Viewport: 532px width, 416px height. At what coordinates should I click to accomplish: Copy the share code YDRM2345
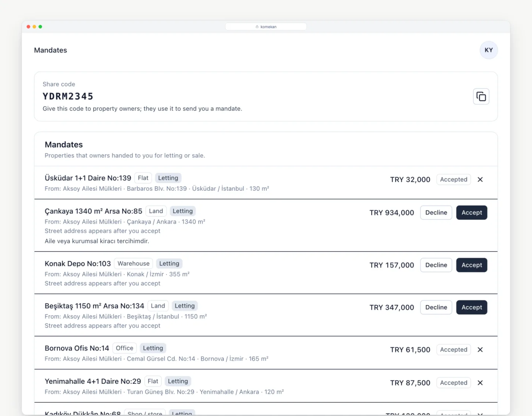click(x=481, y=97)
